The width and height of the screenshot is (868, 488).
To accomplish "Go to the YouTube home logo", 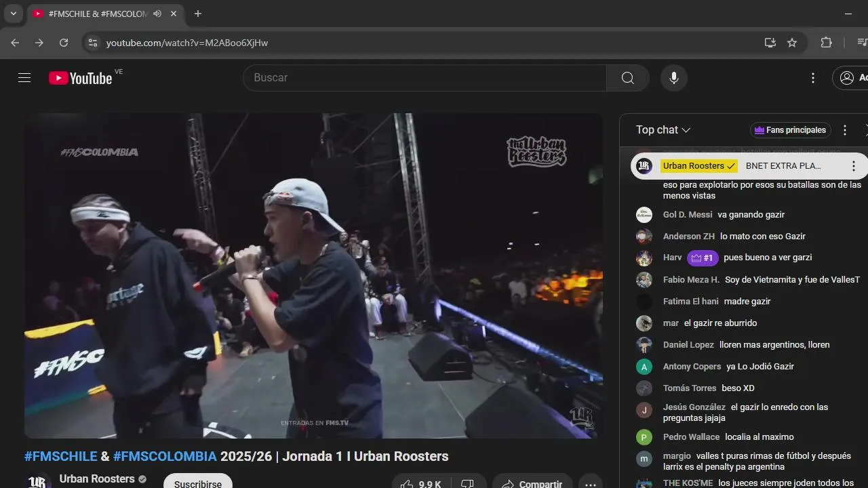I will click(81, 78).
